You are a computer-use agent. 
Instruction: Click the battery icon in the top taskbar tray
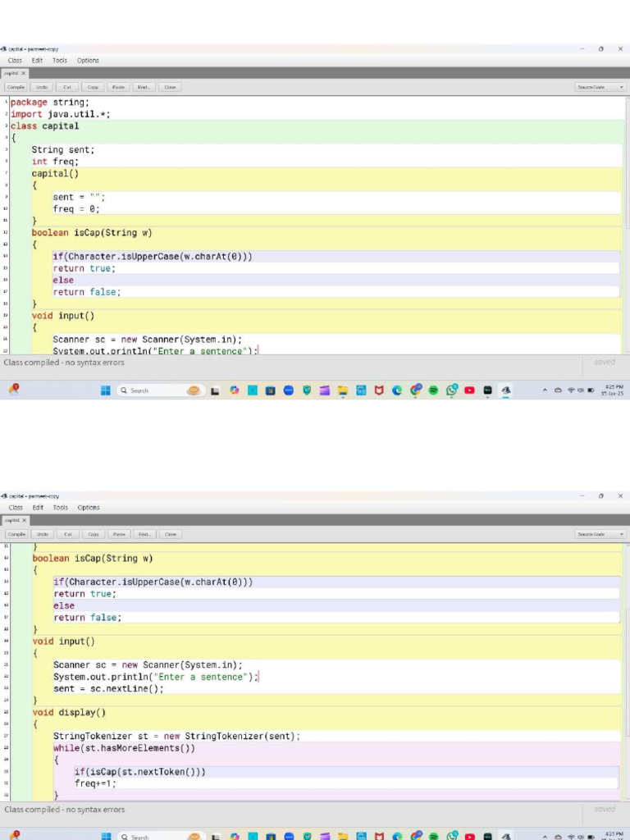(x=591, y=390)
